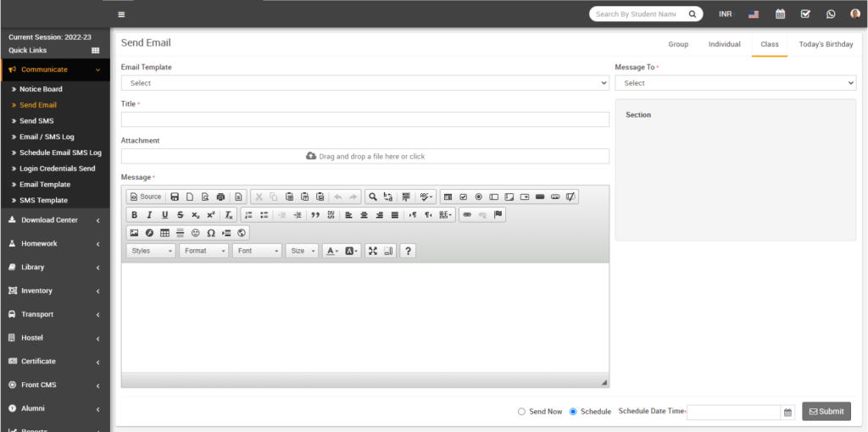Insert a smiley from the editor toolbar
The height and width of the screenshot is (432, 868).
(x=196, y=233)
